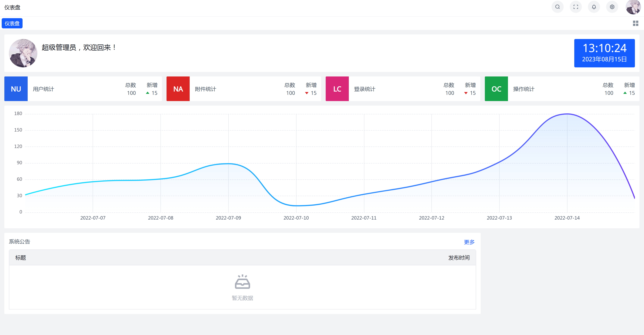Select the 仪表盘 tab
644x335 pixels.
(x=12, y=23)
